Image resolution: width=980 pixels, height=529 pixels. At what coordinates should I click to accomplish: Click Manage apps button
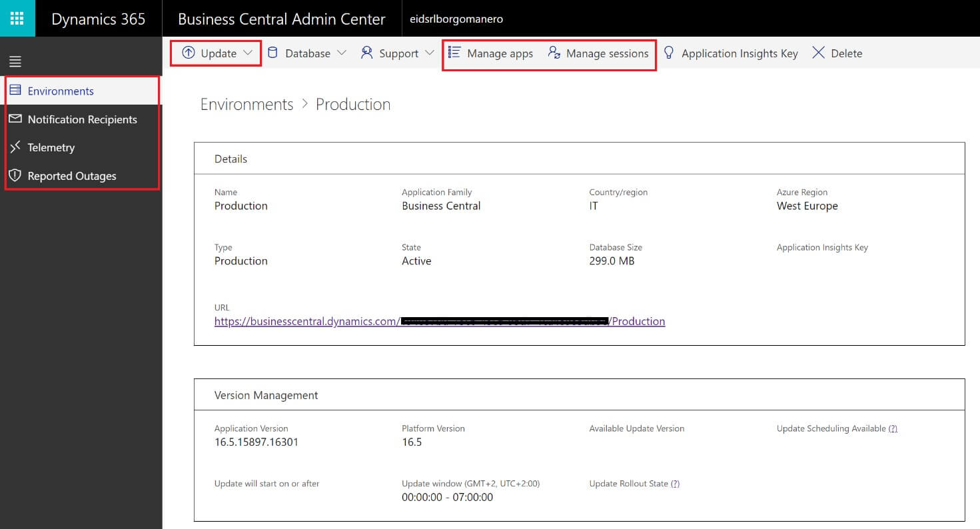coord(491,53)
